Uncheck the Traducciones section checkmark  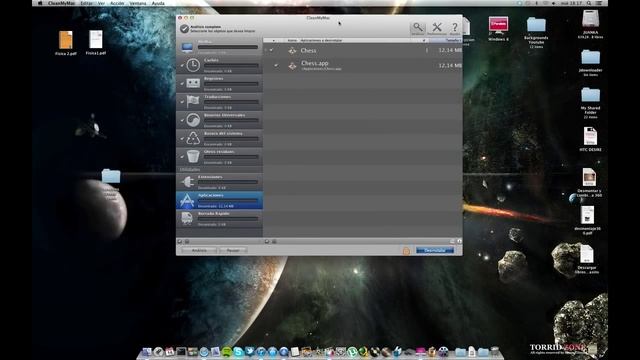point(182,102)
